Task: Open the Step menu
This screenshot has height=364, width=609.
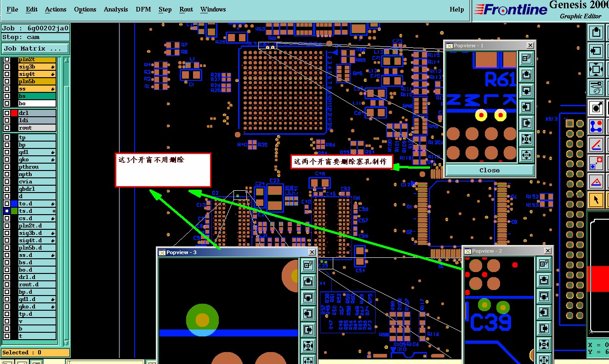Action: pyautogui.click(x=165, y=9)
